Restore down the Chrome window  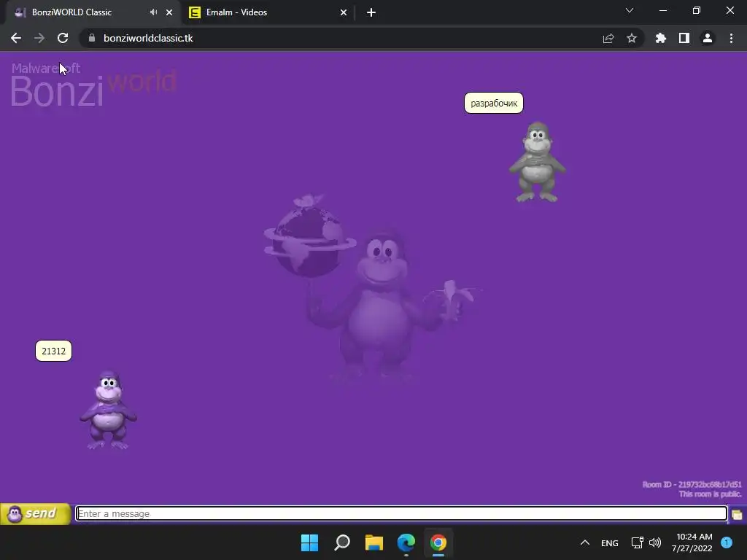[x=697, y=10]
